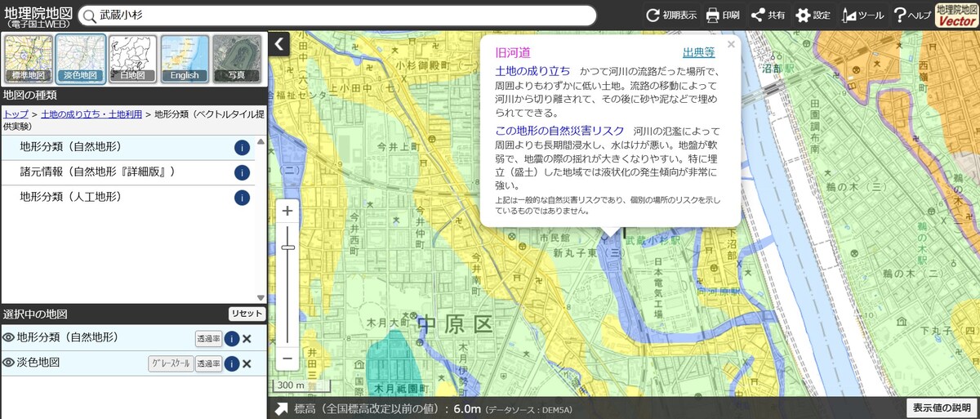Reset map with 初期表示 button
The width and height of the screenshot is (980, 419).
tap(671, 15)
